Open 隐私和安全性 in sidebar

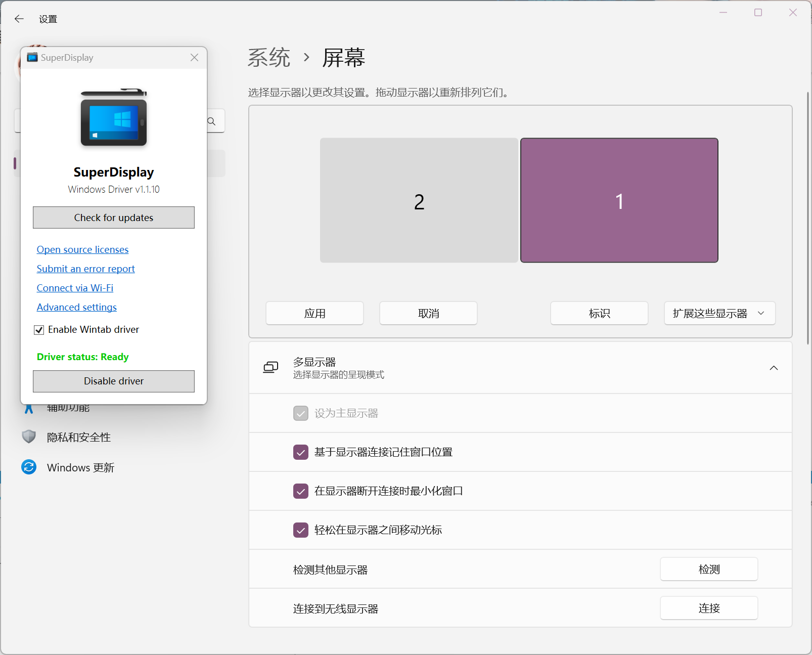click(78, 437)
